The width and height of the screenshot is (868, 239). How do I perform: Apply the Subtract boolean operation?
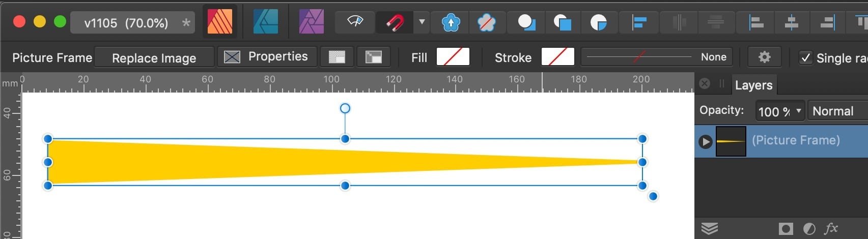pyautogui.click(x=563, y=22)
